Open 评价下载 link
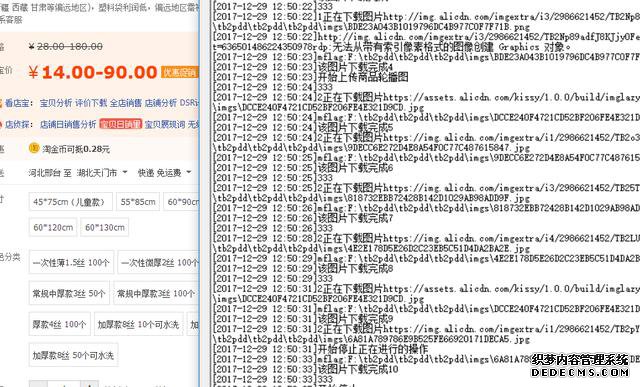 click(x=91, y=103)
